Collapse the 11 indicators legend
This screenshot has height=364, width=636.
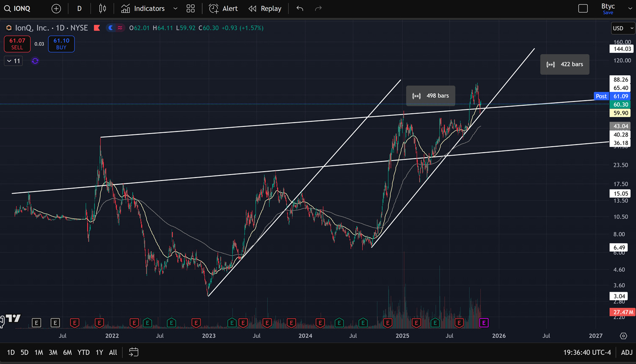pos(13,61)
